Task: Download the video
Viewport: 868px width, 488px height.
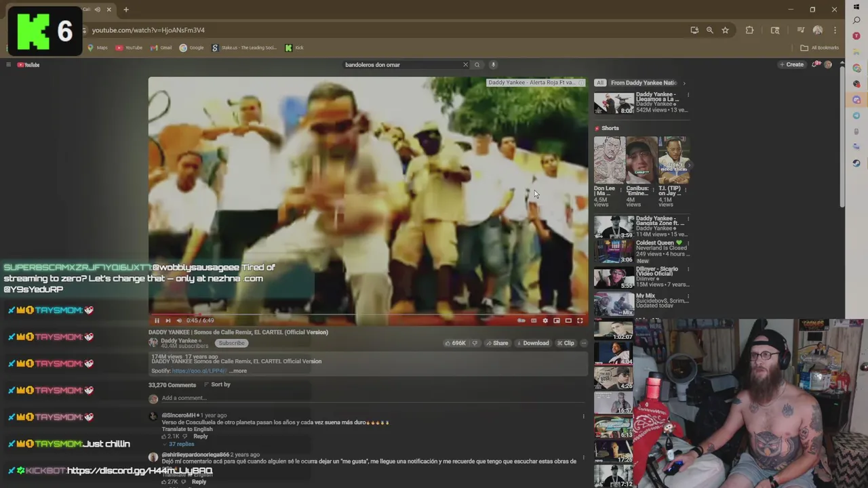Action: tap(532, 343)
